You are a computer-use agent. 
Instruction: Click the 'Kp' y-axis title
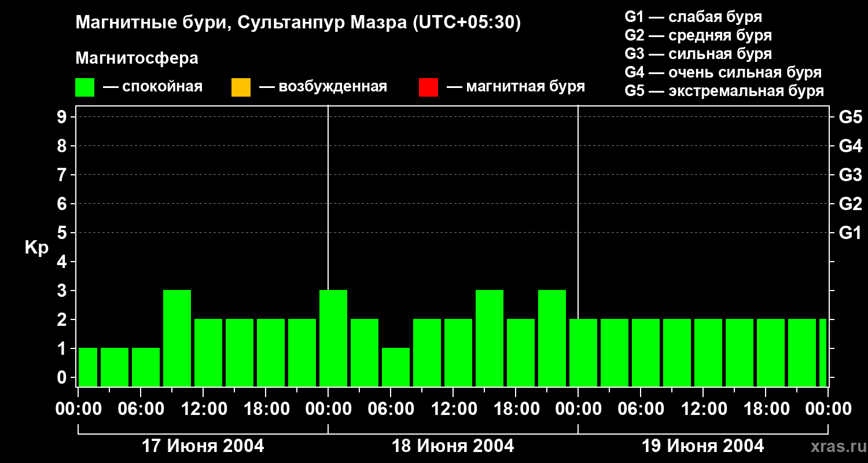click(36, 248)
